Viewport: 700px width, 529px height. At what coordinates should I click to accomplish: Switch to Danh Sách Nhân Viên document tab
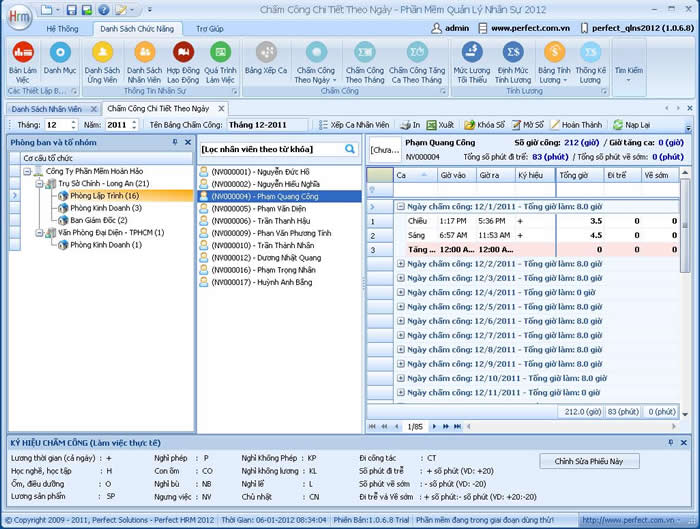(x=46, y=109)
